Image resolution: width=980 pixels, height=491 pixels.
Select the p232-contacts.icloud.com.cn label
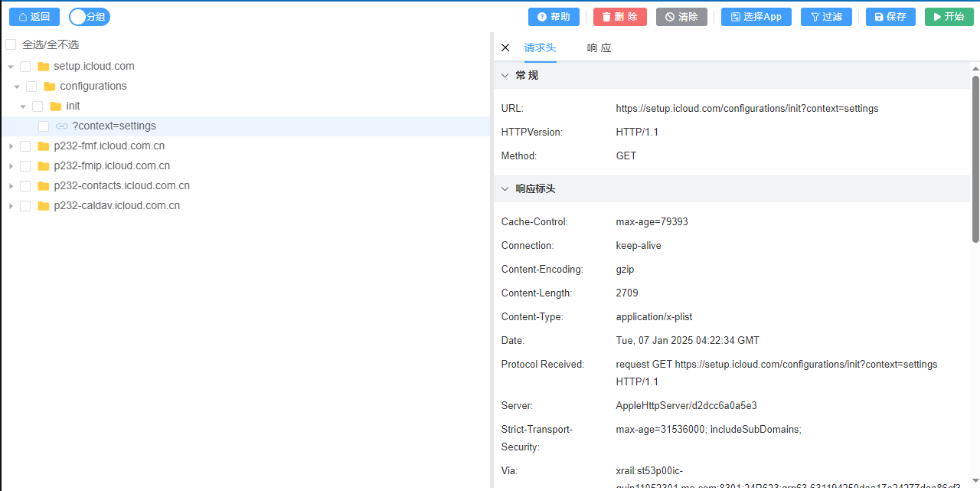[122, 186]
